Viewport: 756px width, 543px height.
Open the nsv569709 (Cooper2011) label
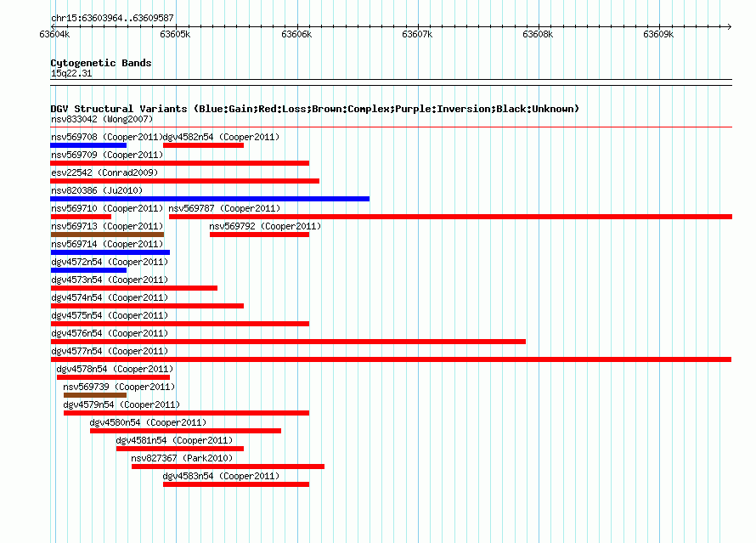coord(107,155)
